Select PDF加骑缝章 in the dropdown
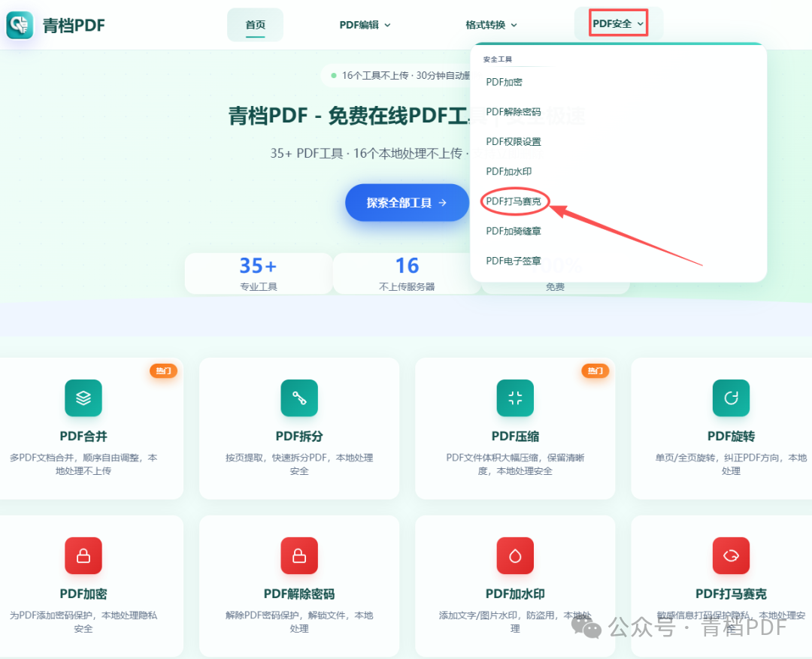 [514, 231]
